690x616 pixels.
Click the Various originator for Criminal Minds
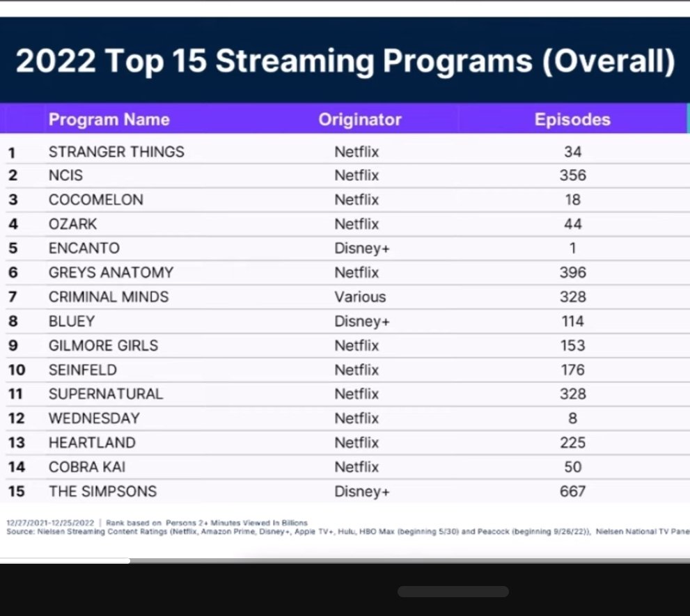click(x=360, y=297)
